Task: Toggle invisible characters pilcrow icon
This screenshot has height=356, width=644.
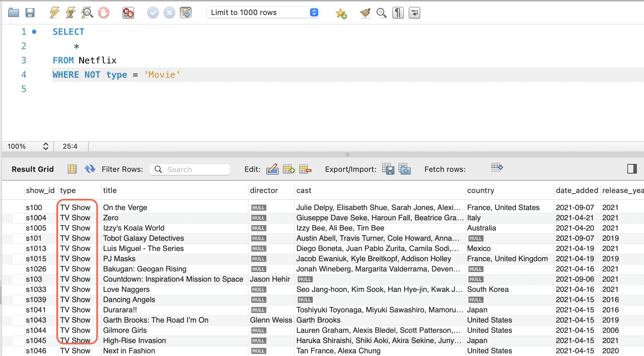Action: [398, 13]
